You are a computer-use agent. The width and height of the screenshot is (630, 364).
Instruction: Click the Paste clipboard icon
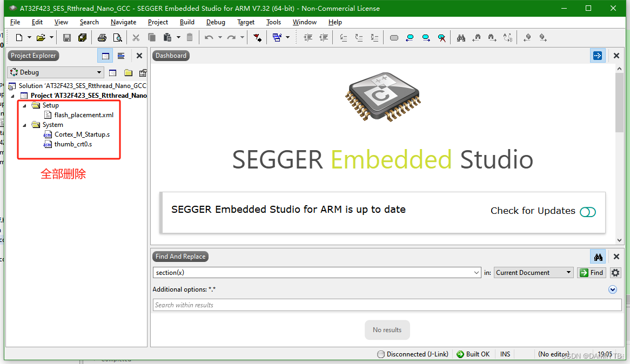coord(167,38)
